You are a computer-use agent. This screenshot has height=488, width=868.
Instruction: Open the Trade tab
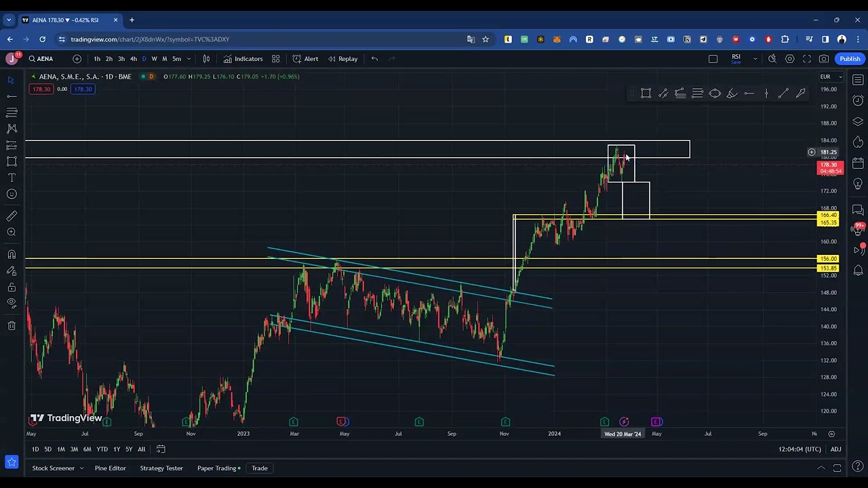tap(260, 468)
